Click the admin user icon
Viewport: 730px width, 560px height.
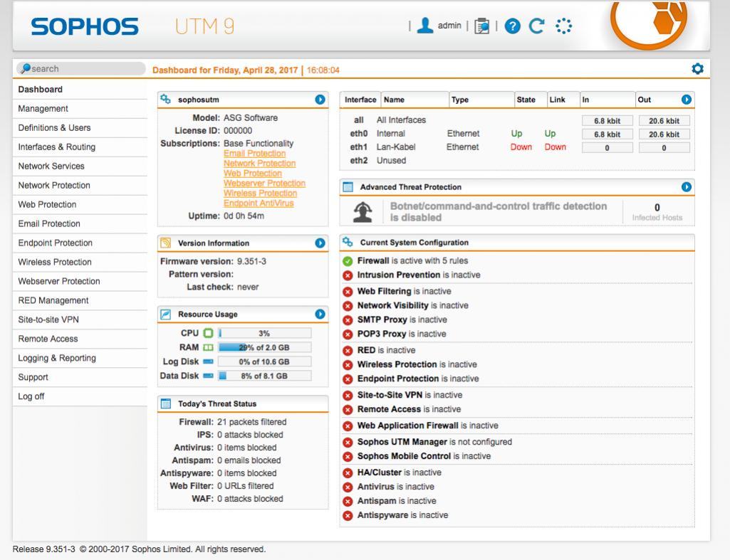424,26
